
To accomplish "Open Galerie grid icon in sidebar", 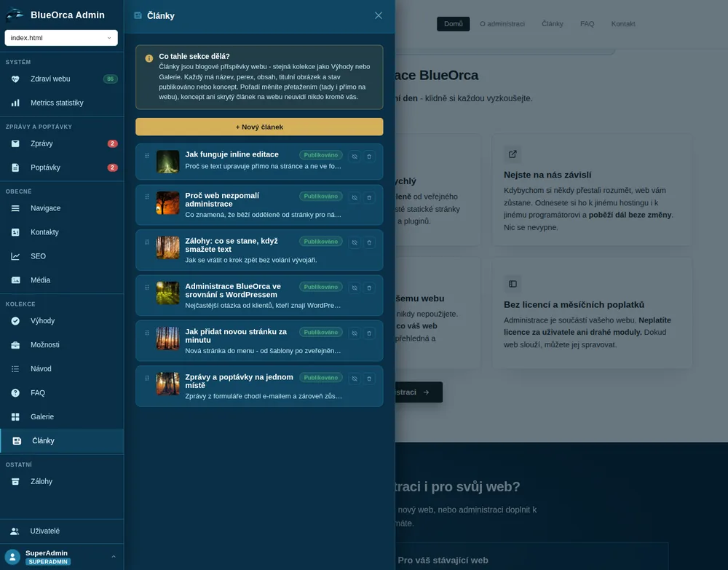I will tap(15, 417).
